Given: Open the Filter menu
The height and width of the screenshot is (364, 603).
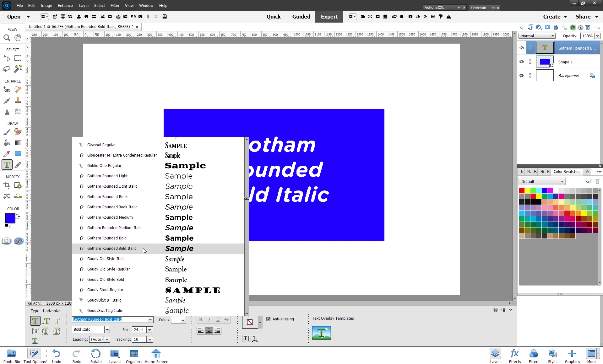Looking at the screenshot, I should [x=115, y=5].
